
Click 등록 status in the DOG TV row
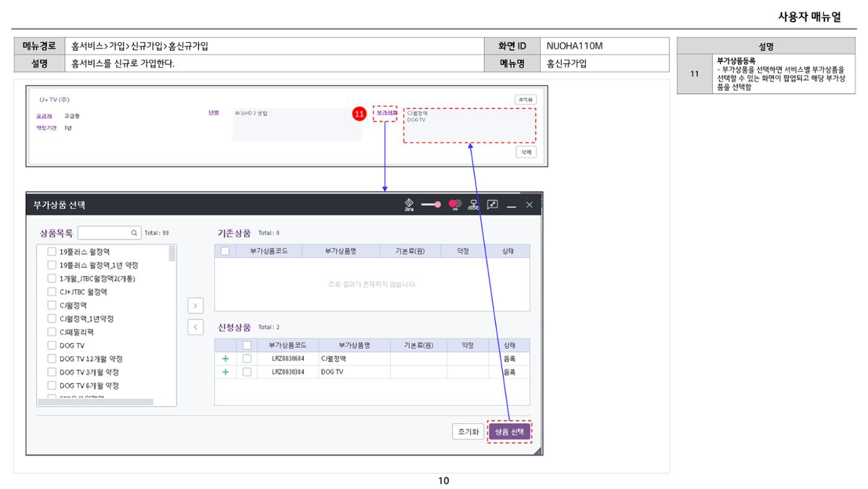point(509,372)
